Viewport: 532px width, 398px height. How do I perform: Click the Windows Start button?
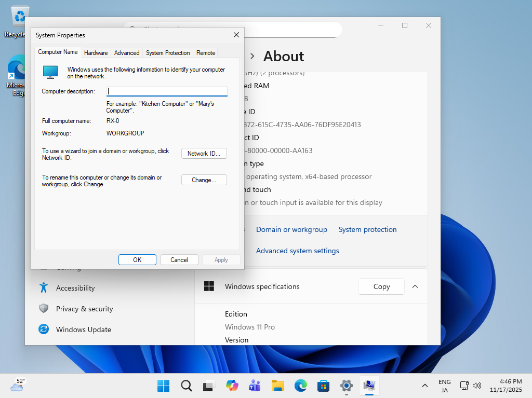pos(163,386)
